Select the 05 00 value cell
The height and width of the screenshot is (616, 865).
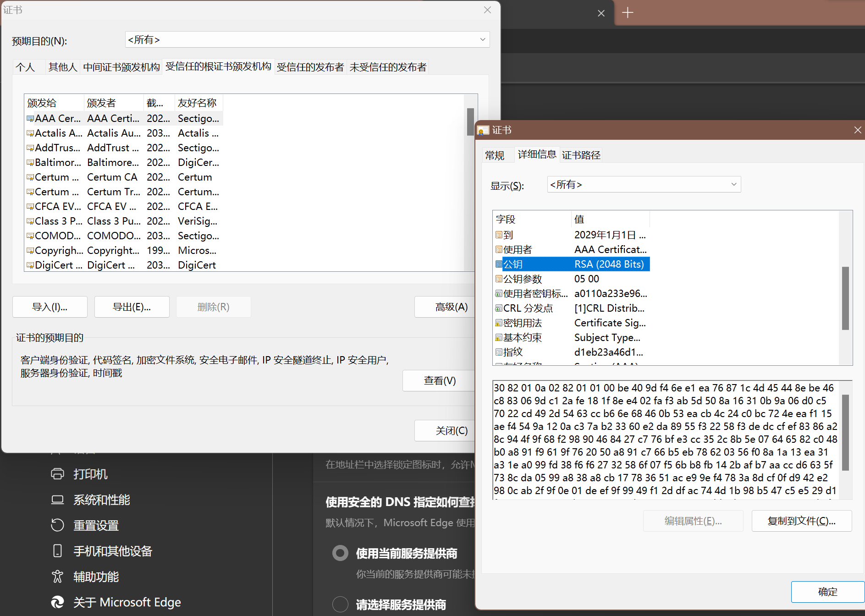(x=586, y=279)
